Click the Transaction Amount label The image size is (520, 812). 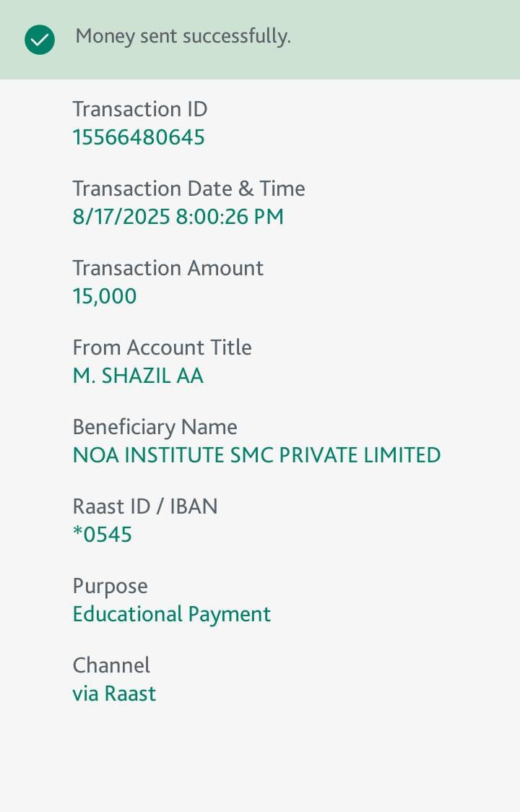coord(168,268)
